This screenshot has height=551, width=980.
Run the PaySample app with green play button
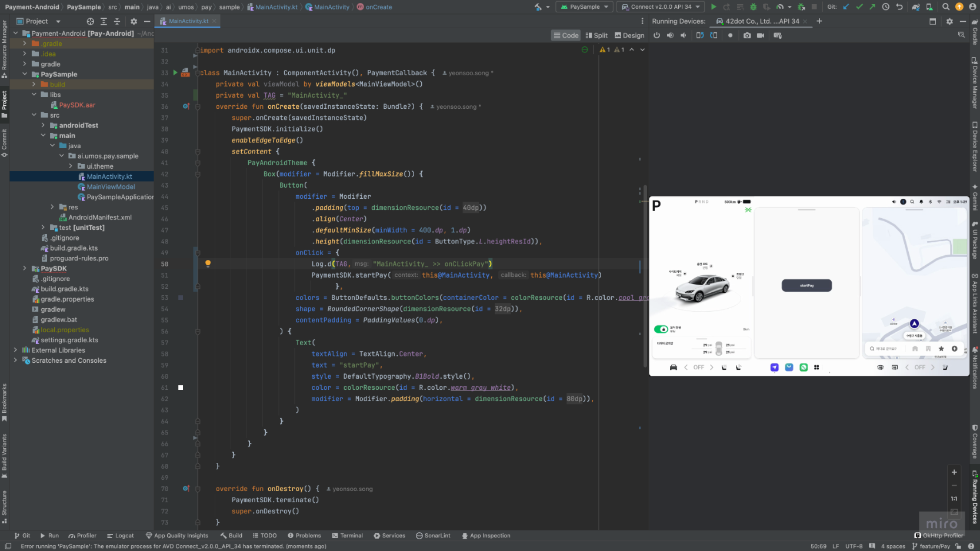pyautogui.click(x=713, y=7)
